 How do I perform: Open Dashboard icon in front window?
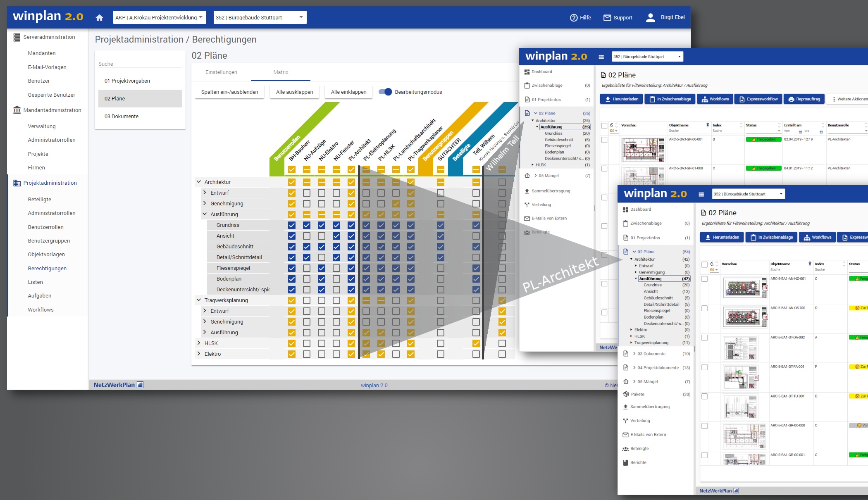coord(625,210)
